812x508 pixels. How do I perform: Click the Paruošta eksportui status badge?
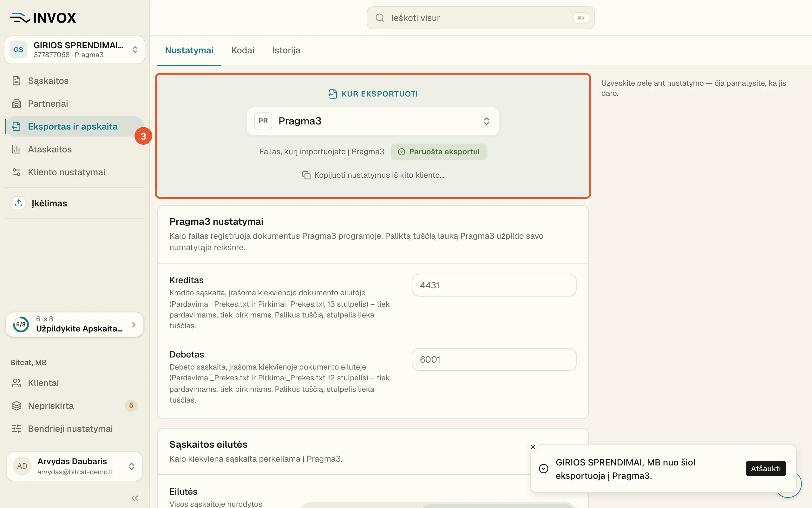click(x=439, y=152)
